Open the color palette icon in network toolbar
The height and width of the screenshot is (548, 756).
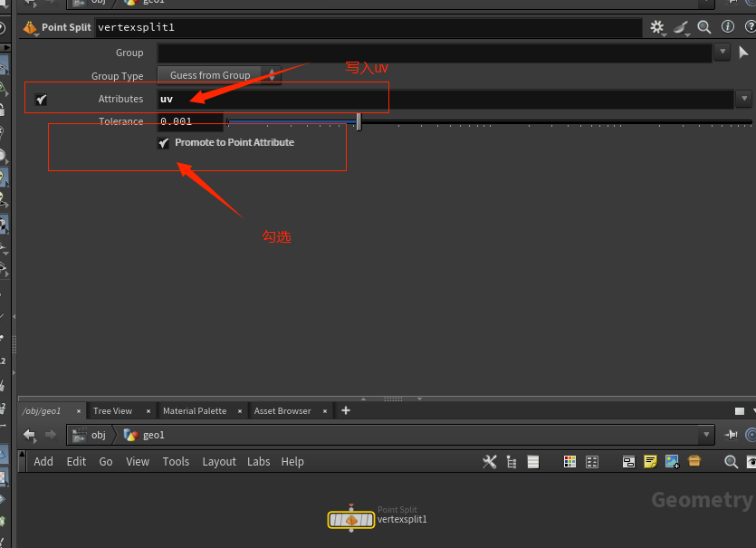[569, 461]
